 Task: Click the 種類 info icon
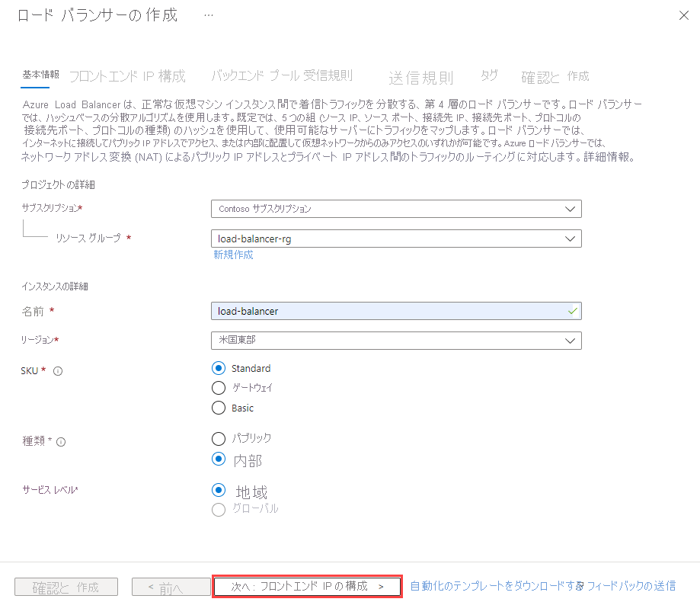pos(61,442)
